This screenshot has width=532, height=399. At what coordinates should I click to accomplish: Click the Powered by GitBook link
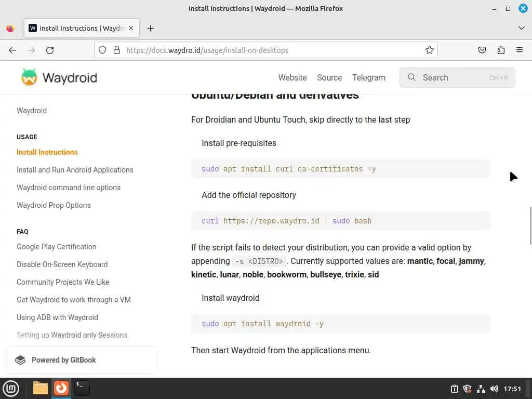82,360
